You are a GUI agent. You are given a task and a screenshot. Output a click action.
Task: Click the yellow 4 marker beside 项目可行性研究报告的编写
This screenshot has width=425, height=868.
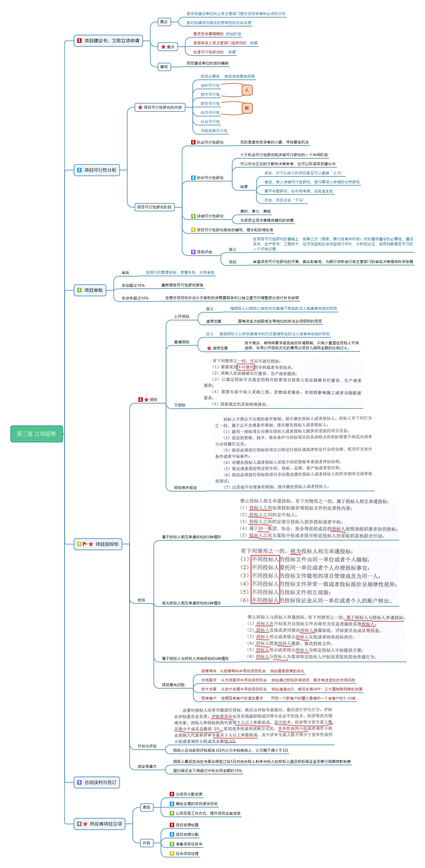(193, 230)
